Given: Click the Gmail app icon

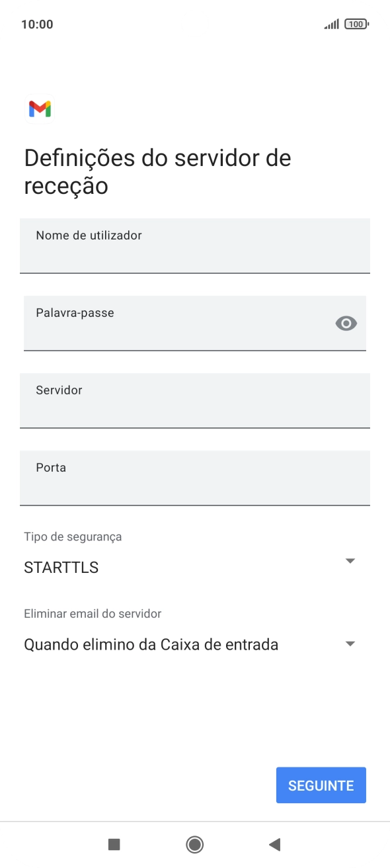Looking at the screenshot, I should click(x=39, y=108).
